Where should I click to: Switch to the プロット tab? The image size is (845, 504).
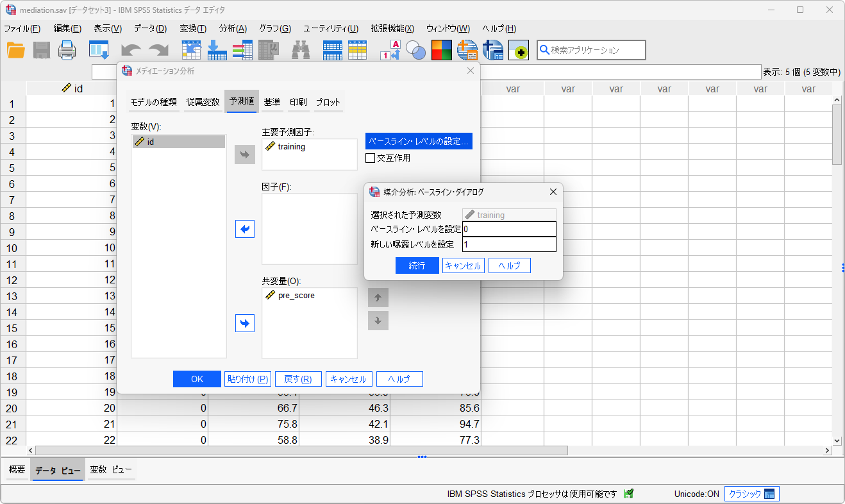point(328,102)
